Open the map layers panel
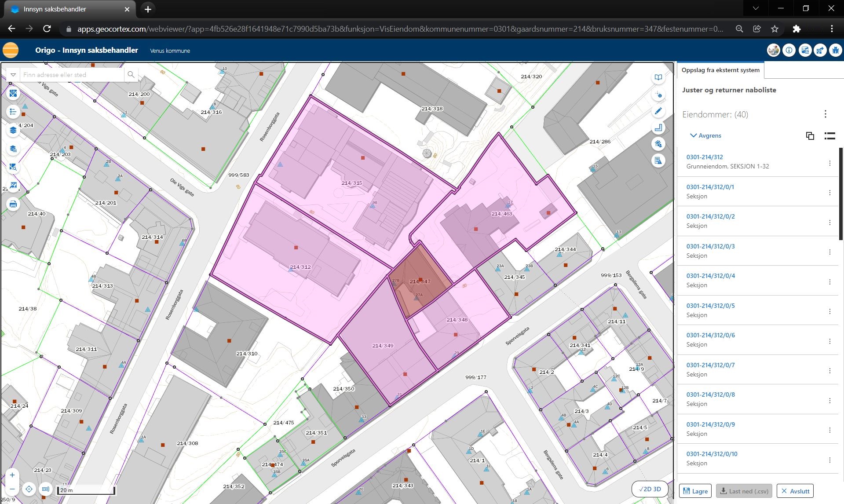The width and height of the screenshot is (844, 504). (13, 130)
